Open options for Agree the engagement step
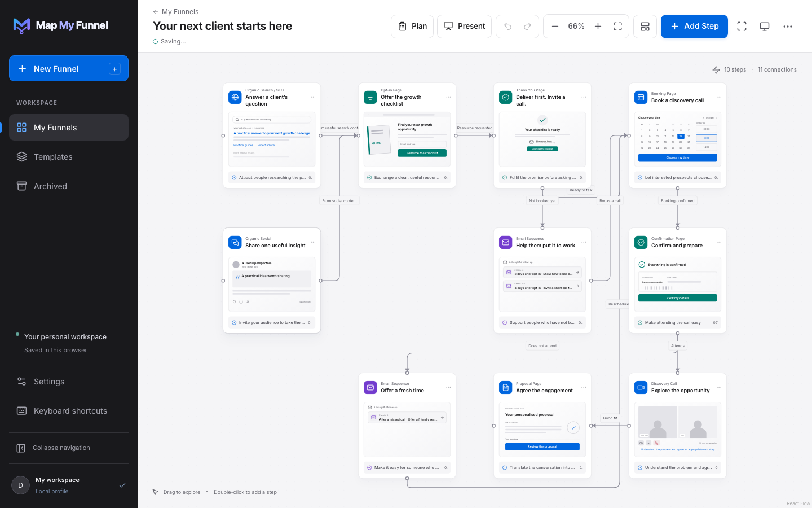 (584, 387)
